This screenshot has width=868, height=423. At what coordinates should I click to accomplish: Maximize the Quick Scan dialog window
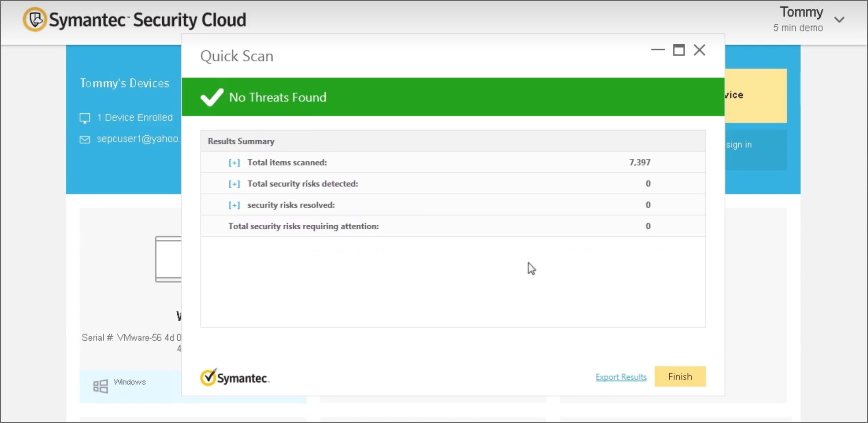(679, 50)
